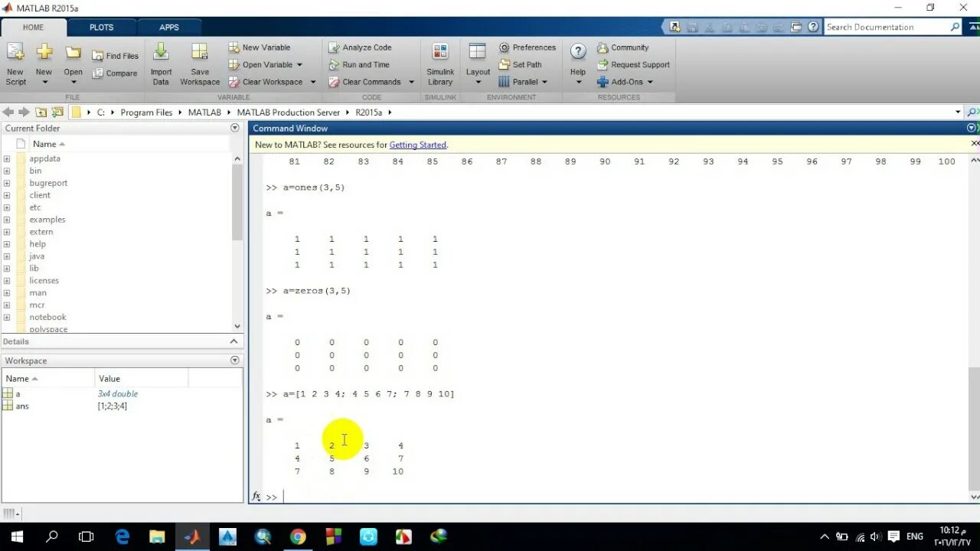The height and width of the screenshot is (551, 980).
Task: Click the forward navigation arrow
Action: [24, 112]
